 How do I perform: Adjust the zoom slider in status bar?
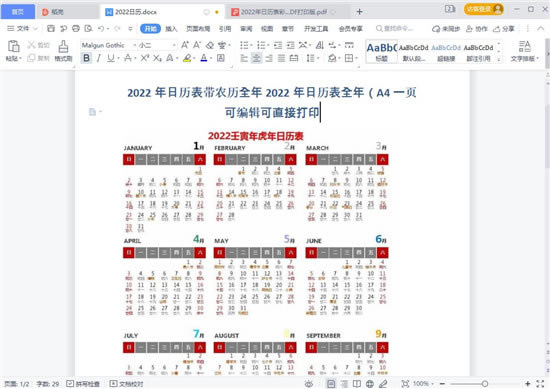click(x=484, y=384)
